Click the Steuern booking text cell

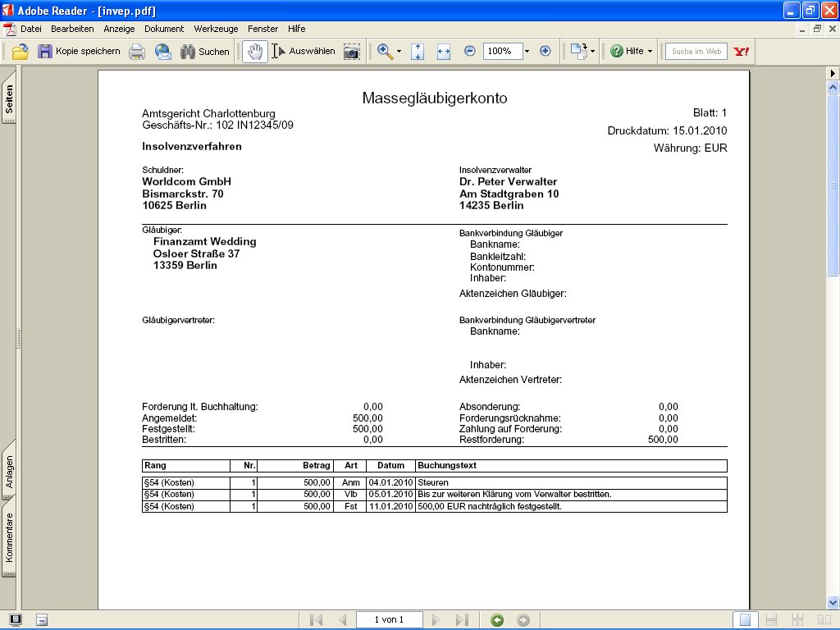coord(571,482)
